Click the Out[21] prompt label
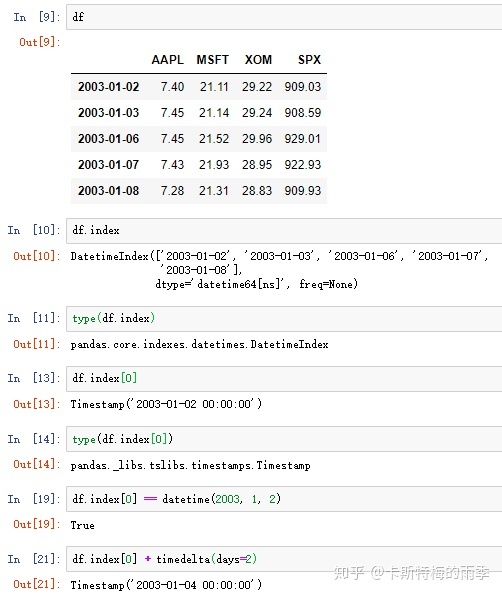The image size is (502, 595). [x=37, y=584]
